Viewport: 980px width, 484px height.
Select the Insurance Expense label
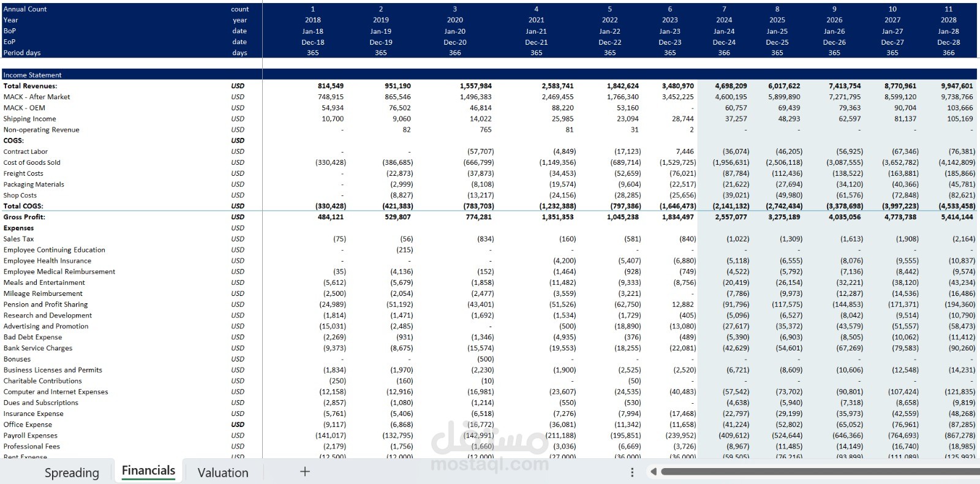point(34,414)
